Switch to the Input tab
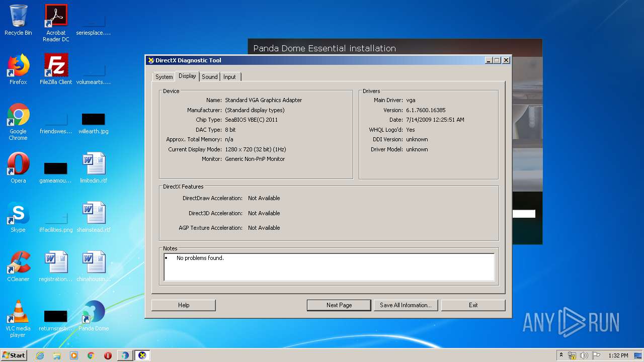 [x=229, y=77]
